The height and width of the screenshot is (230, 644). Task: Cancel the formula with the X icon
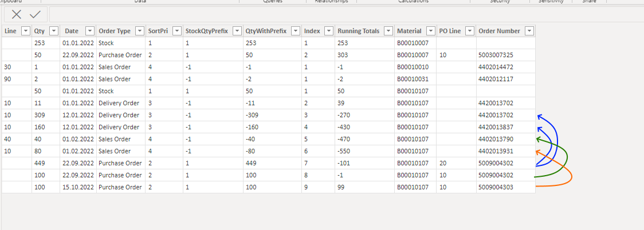click(17, 14)
